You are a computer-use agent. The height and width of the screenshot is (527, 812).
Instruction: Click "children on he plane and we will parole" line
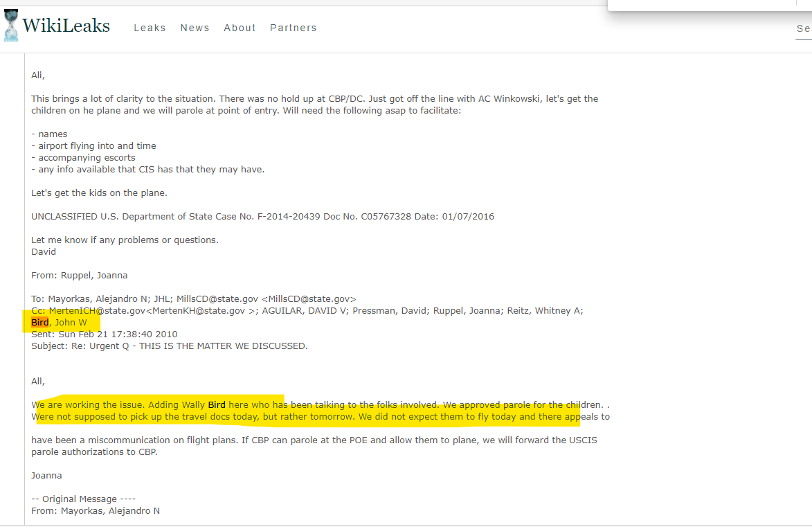[246, 110]
